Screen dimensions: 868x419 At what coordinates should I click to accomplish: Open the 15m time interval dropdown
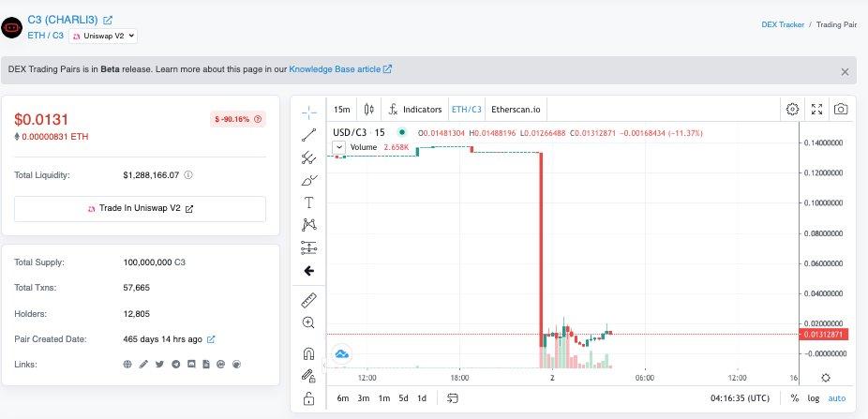click(x=342, y=109)
